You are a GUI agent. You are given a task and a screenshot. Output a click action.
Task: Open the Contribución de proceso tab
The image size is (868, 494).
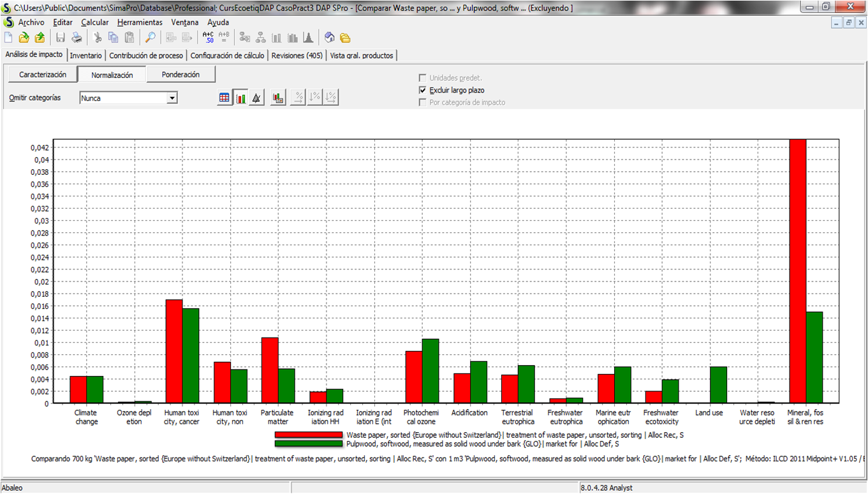click(x=146, y=56)
